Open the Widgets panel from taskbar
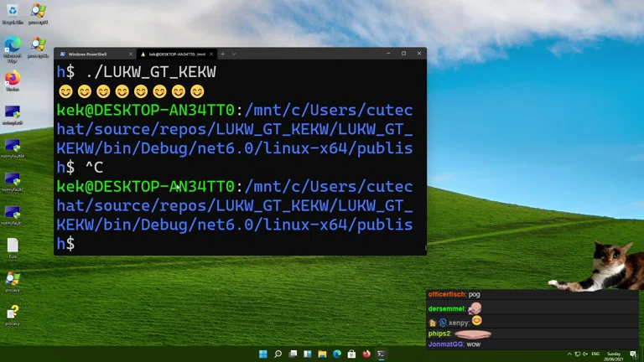The height and width of the screenshot is (362, 644). [308, 354]
